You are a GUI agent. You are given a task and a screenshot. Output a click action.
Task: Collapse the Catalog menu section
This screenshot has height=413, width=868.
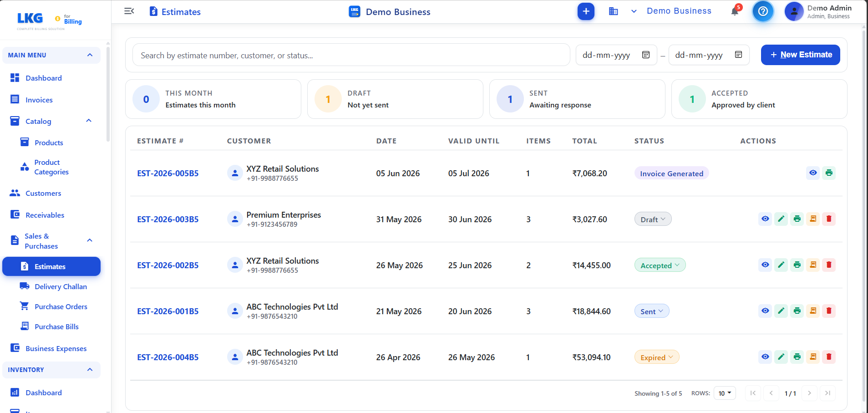point(89,121)
